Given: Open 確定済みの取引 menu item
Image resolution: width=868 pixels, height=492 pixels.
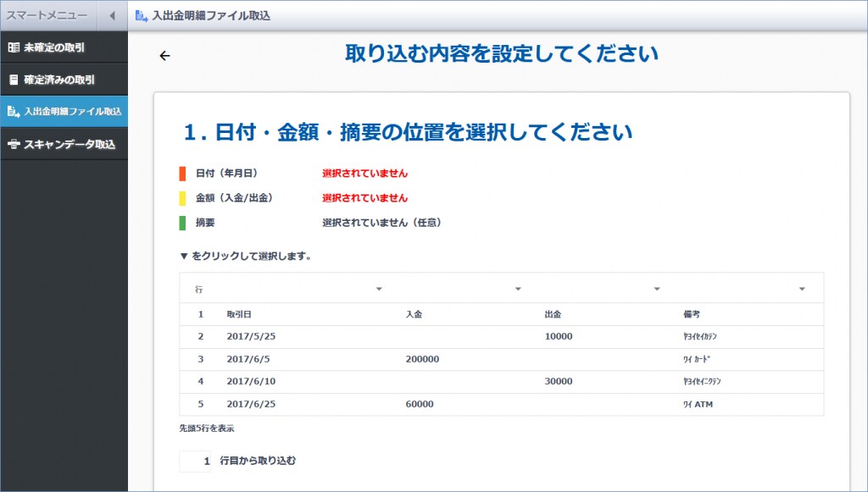Looking at the screenshot, I should 64,80.
